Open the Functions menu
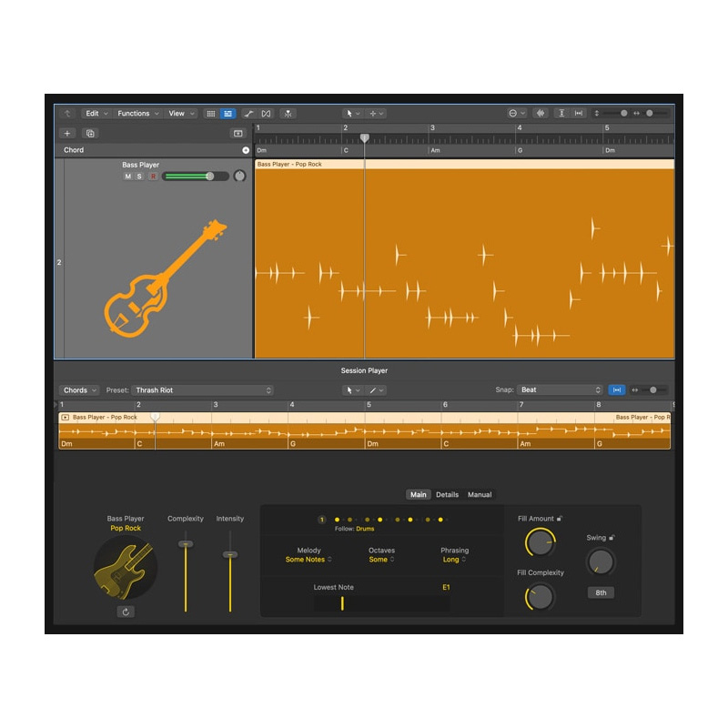 point(137,114)
